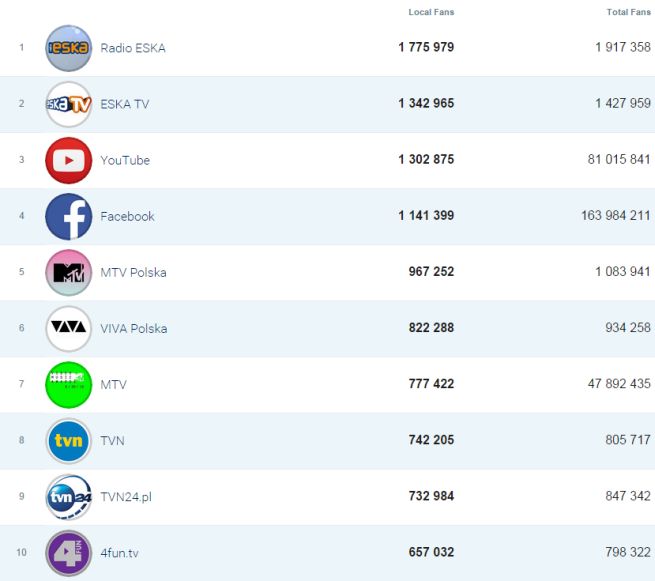The width and height of the screenshot is (655, 581).
Task: Open the ESKA TV page link
Action: pos(125,104)
